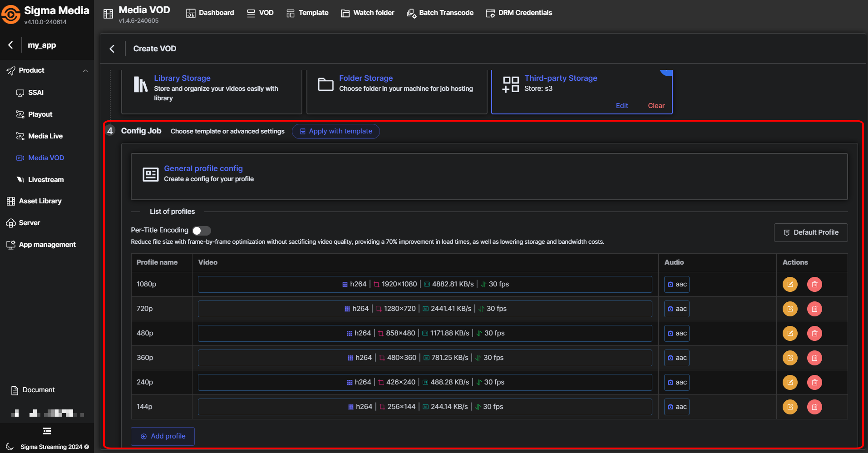Go back from my_app using the chevron

tap(10, 45)
